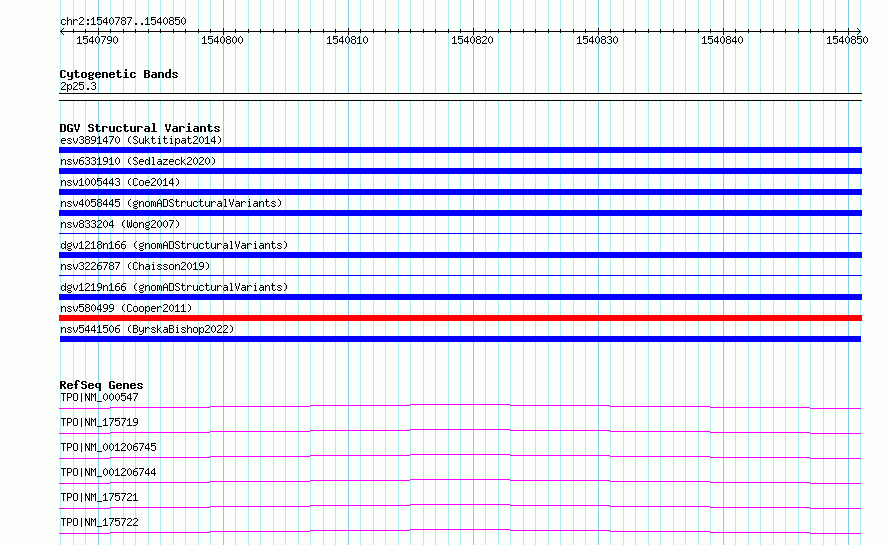This screenshot has height=545, width=890.
Task: Click ruler position 1540840
Action: coord(722,40)
